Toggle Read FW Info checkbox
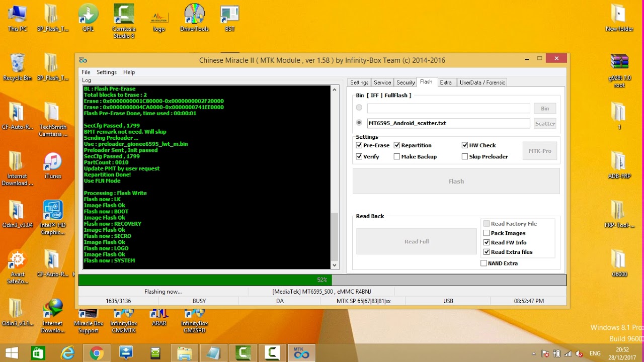The width and height of the screenshot is (644, 362). [x=487, y=242]
